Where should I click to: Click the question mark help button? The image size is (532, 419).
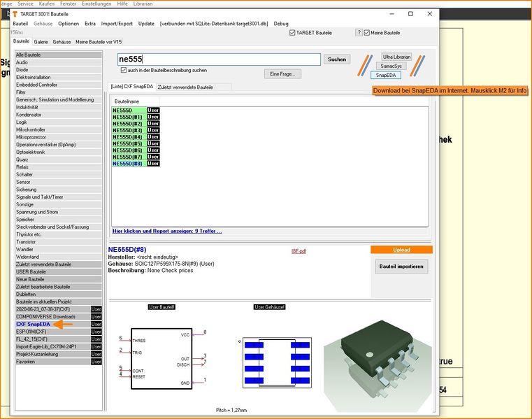(359, 32)
